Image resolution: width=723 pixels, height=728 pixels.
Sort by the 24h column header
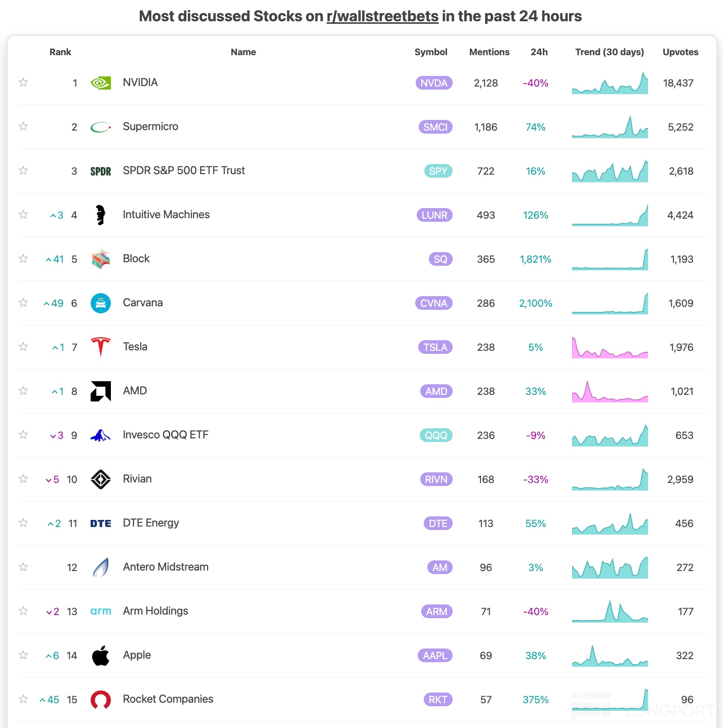(539, 52)
